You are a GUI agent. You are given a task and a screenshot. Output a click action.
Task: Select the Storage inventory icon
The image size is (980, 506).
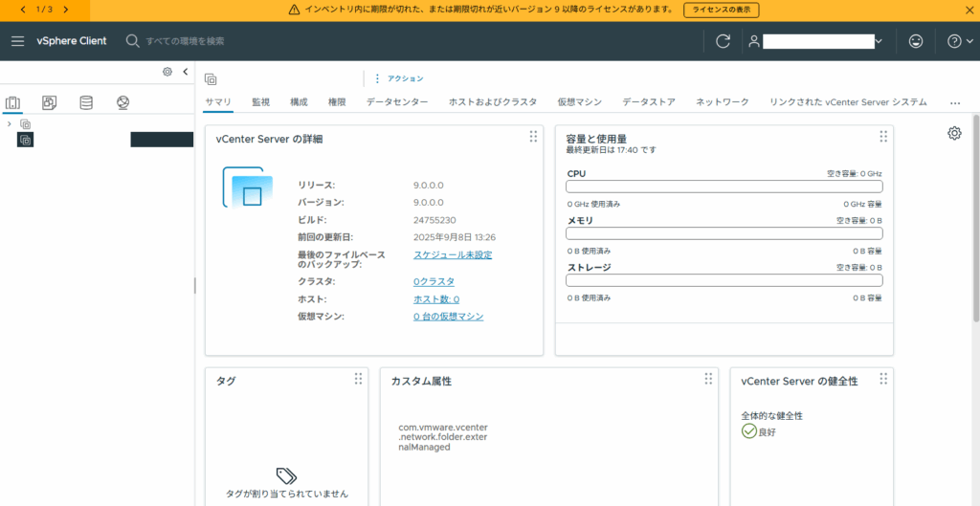pyautogui.click(x=86, y=102)
